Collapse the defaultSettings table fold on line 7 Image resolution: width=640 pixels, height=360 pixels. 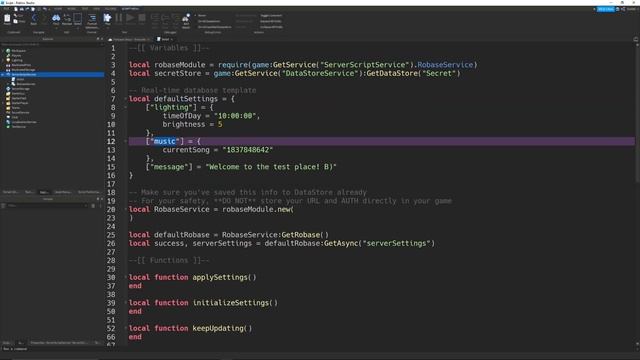[125, 99]
